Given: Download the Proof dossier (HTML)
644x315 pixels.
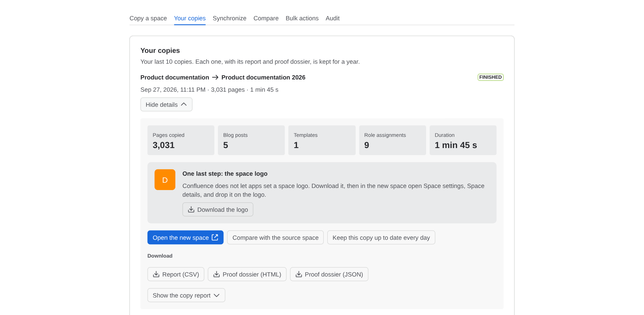Looking at the screenshot, I should click(247, 274).
